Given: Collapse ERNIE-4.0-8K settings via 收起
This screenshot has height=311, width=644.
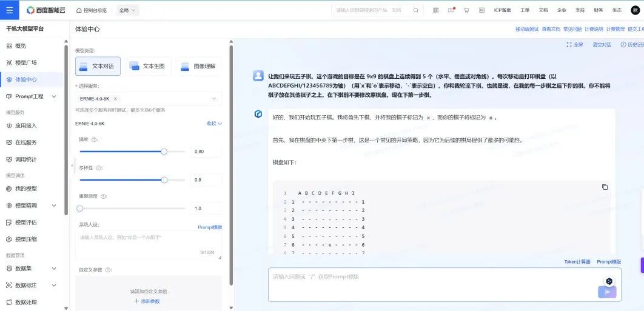Looking at the screenshot, I should 214,123.
